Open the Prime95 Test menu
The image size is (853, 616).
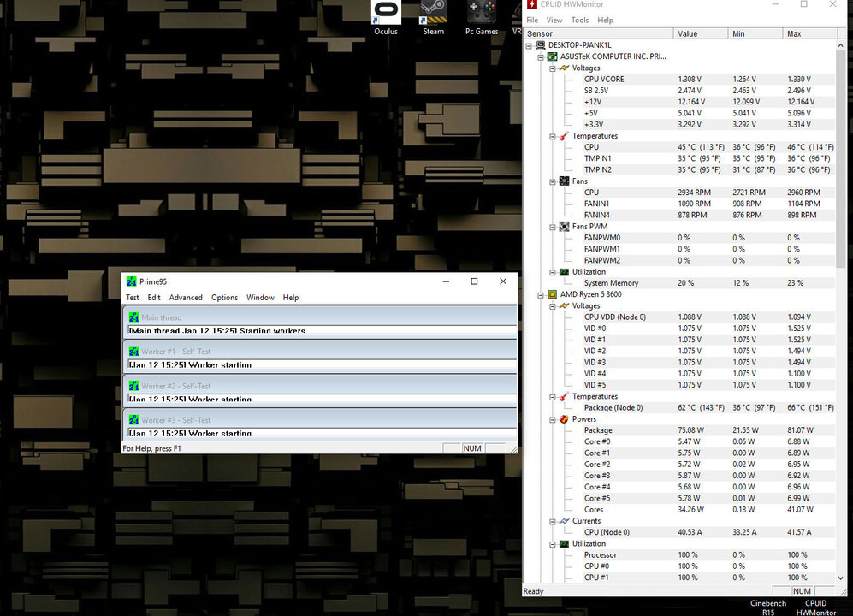[x=133, y=298]
